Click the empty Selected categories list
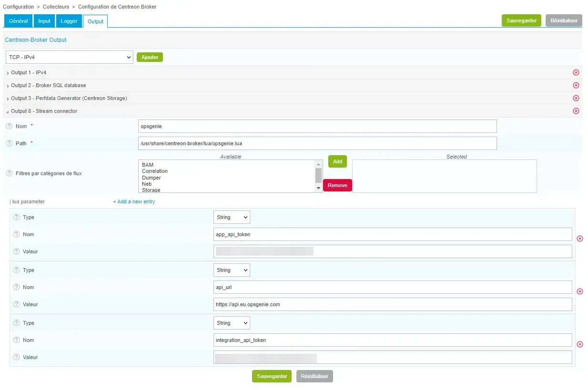 click(x=445, y=176)
